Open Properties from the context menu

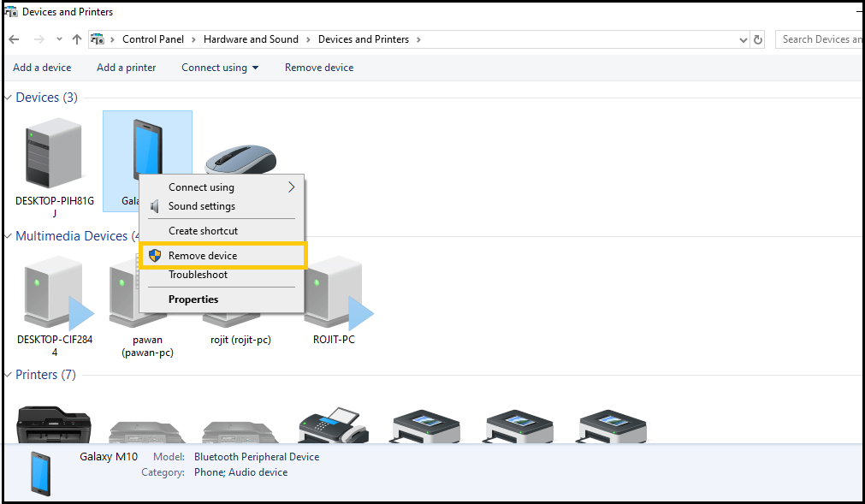tap(193, 299)
